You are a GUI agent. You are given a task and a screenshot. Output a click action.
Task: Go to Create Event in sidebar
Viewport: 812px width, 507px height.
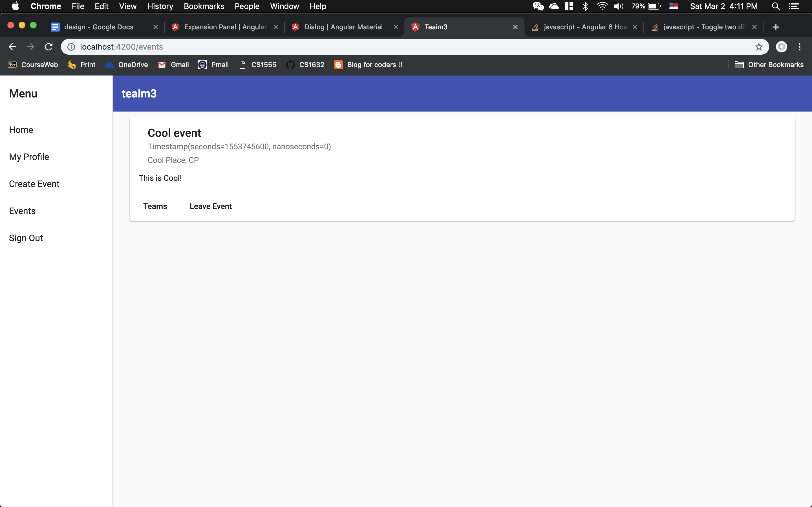click(x=34, y=184)
